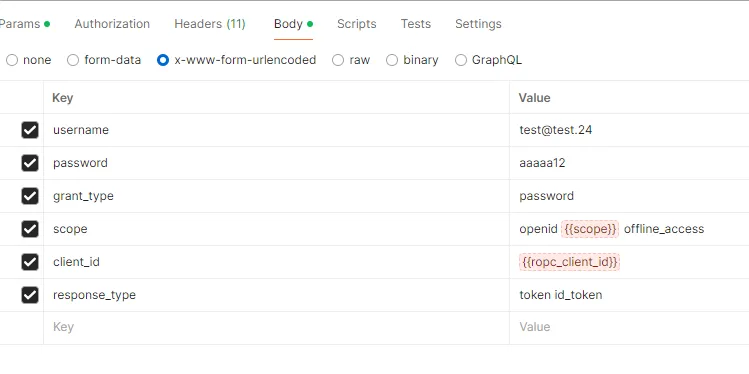Go to the Tests tab

click(x=416, y=24)
